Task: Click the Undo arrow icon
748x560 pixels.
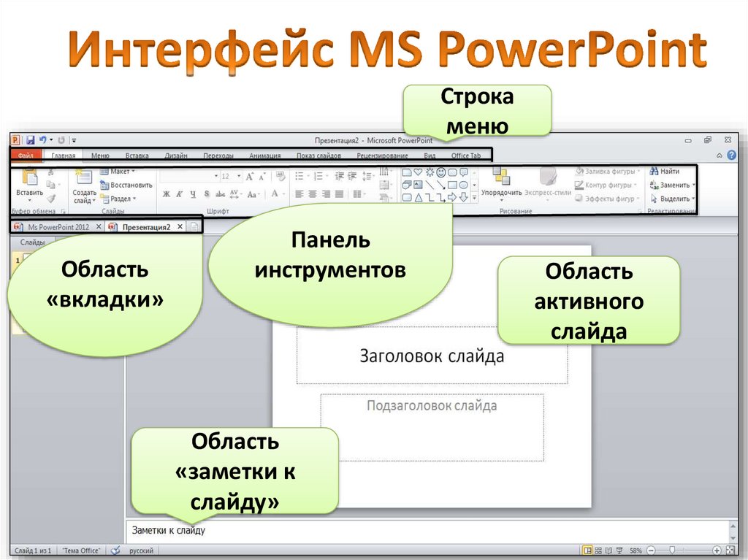Action: pyautogui.click(x=43, y=139)
